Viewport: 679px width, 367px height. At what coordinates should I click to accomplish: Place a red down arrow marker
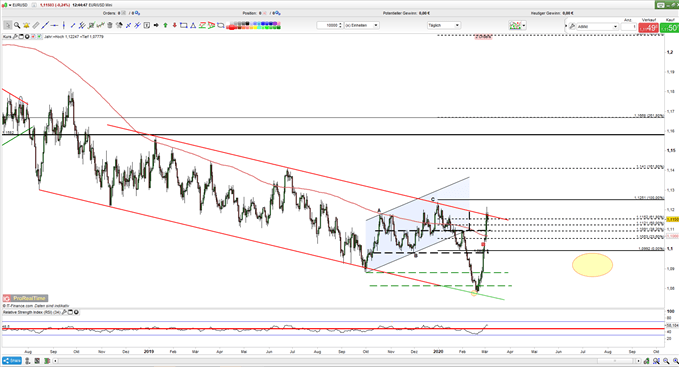[x=175, y=26]
